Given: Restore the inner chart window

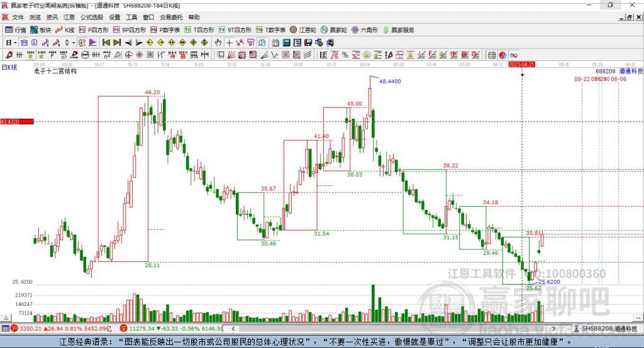Looking at the screenshot, I should click(630, 17).
